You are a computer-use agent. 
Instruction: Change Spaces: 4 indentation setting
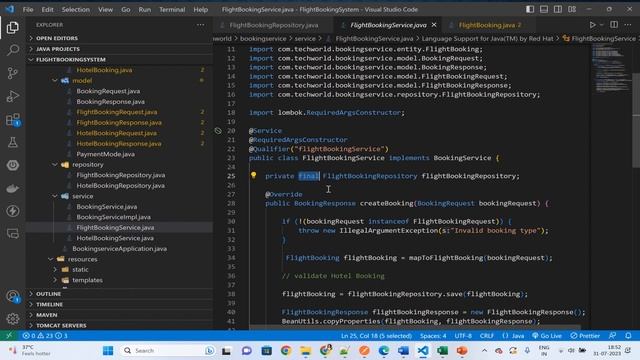click(x=433, y=336)
